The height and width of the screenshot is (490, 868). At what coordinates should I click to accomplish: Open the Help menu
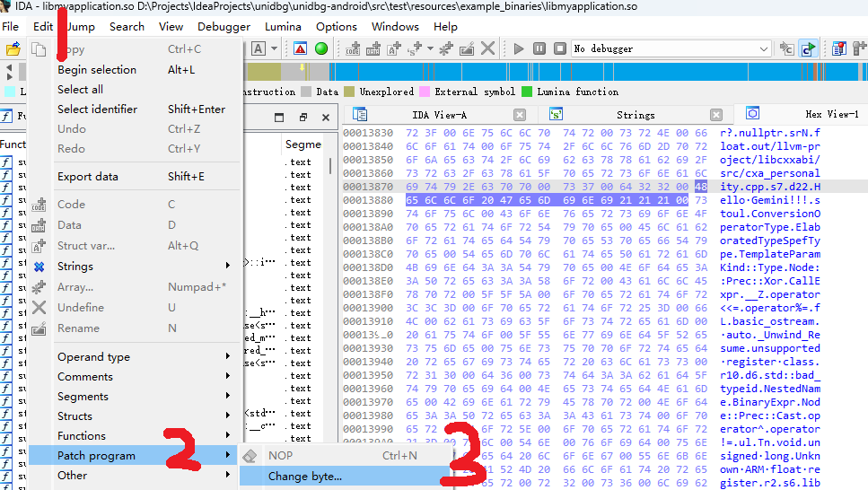[445, 27]
